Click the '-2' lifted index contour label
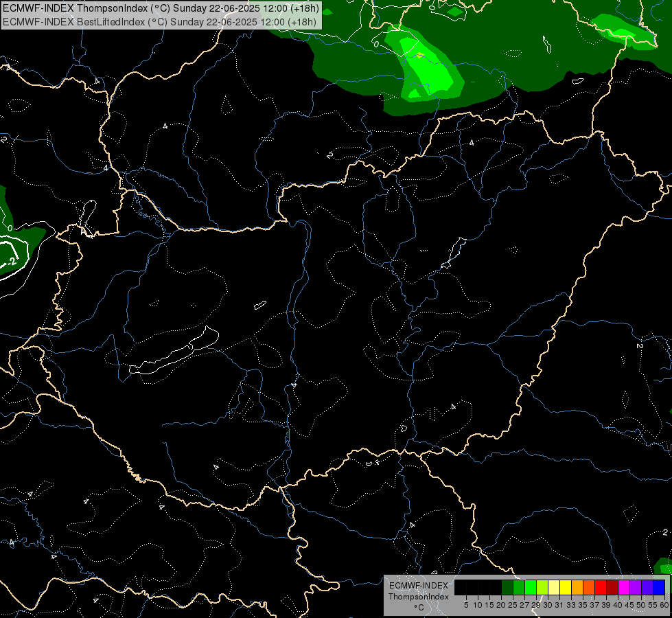 point(12,261)
